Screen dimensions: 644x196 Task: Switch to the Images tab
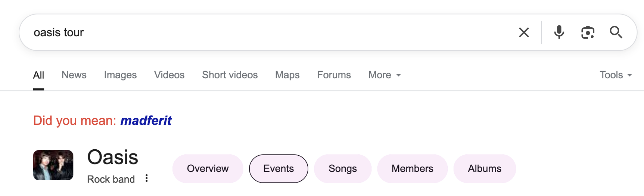click(120, 75)
